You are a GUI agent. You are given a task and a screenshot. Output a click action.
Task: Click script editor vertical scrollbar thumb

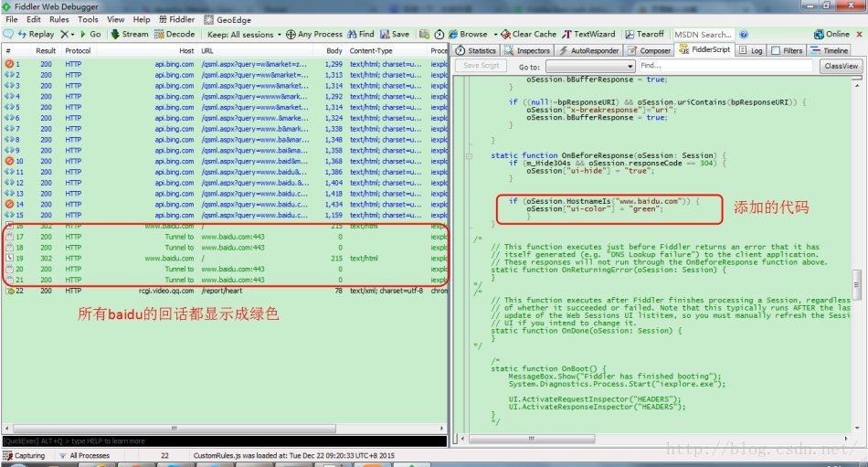click(857, 286)
